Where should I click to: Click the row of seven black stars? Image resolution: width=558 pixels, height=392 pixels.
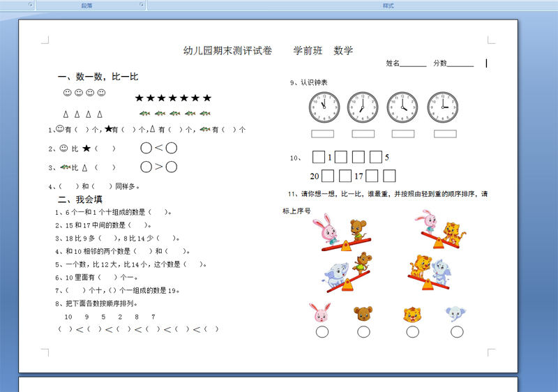pyautogui.click(x=173, y=98)
